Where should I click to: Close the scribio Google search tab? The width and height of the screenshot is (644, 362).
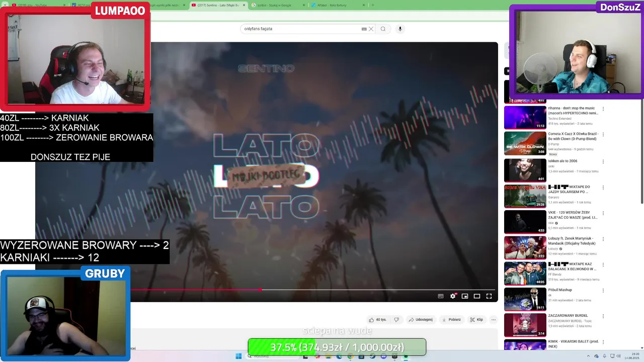point(304,5)
